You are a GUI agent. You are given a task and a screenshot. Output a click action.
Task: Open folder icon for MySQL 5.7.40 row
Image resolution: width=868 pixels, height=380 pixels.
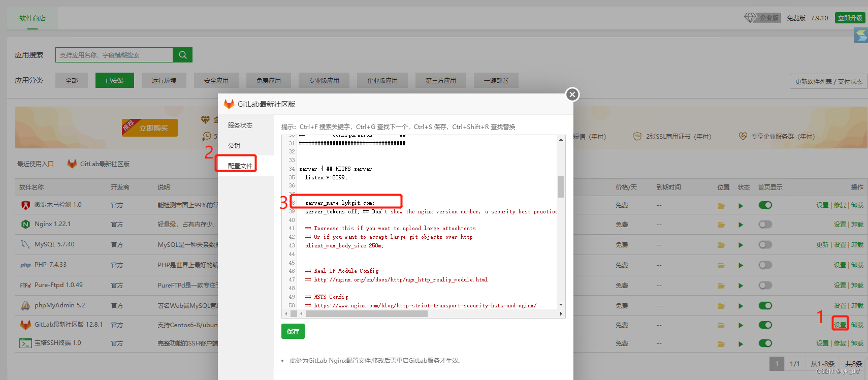point(721,245)
